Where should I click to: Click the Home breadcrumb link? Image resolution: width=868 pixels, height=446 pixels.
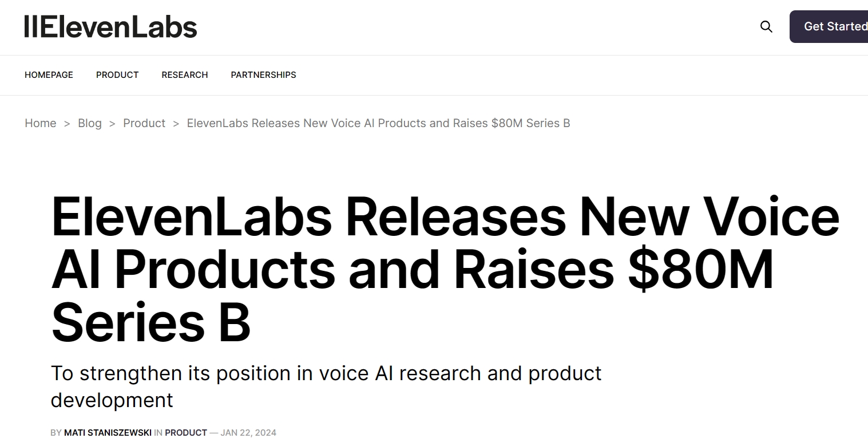click(40, 123)
